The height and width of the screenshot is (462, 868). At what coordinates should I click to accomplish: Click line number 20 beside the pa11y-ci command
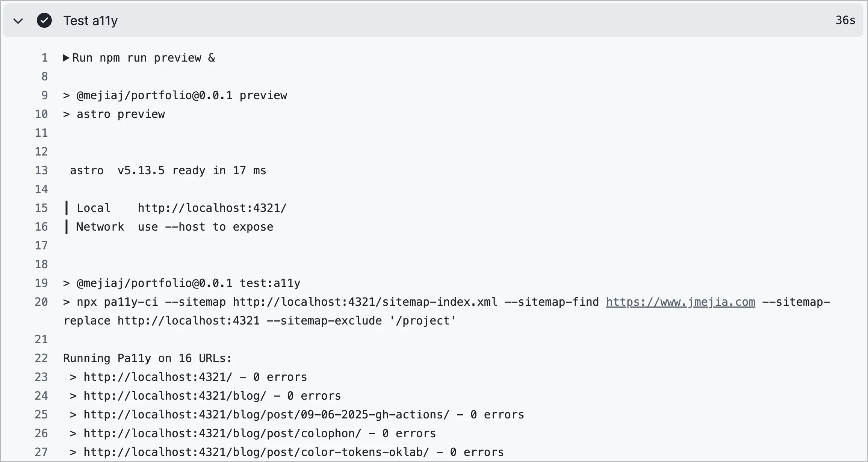(41, 302)
